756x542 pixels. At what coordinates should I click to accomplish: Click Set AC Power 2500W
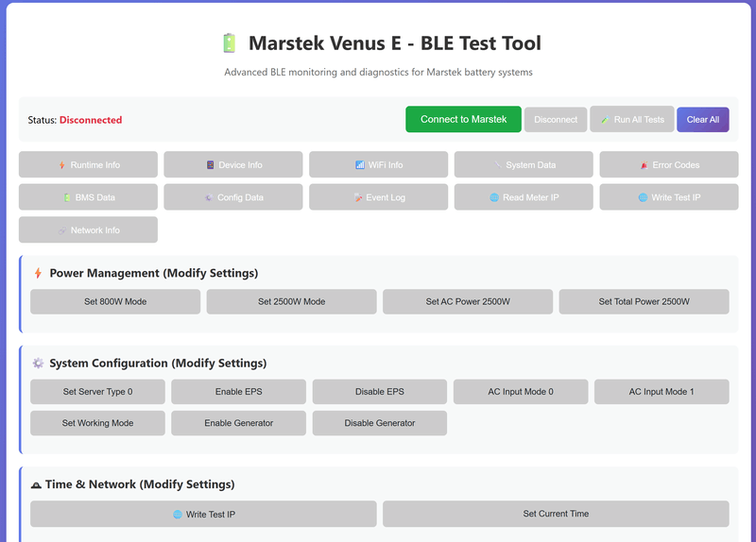coord(468,301)
